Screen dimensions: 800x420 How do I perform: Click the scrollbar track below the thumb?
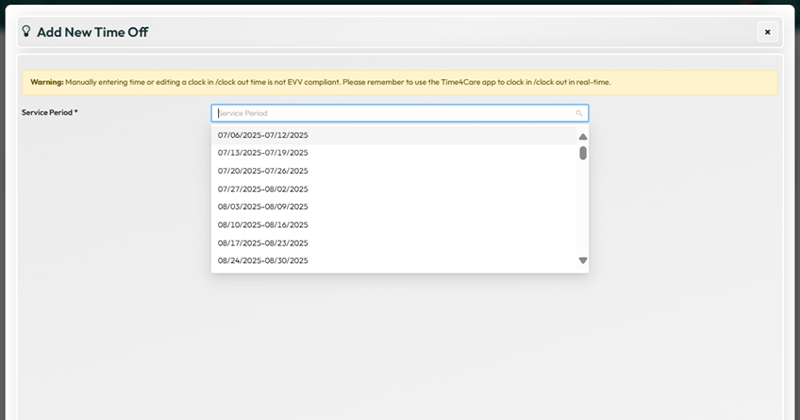tap(583, 210)
